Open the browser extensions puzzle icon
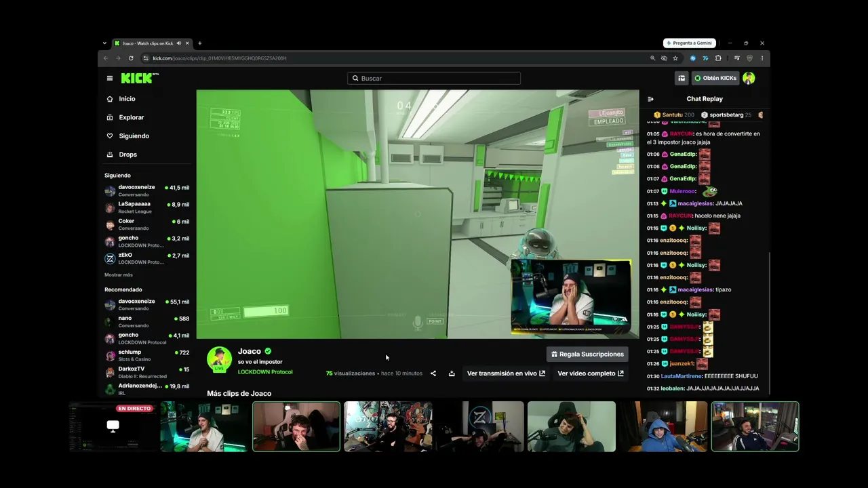The width and height of the screenshot is (868, 488). coord(718,58)
